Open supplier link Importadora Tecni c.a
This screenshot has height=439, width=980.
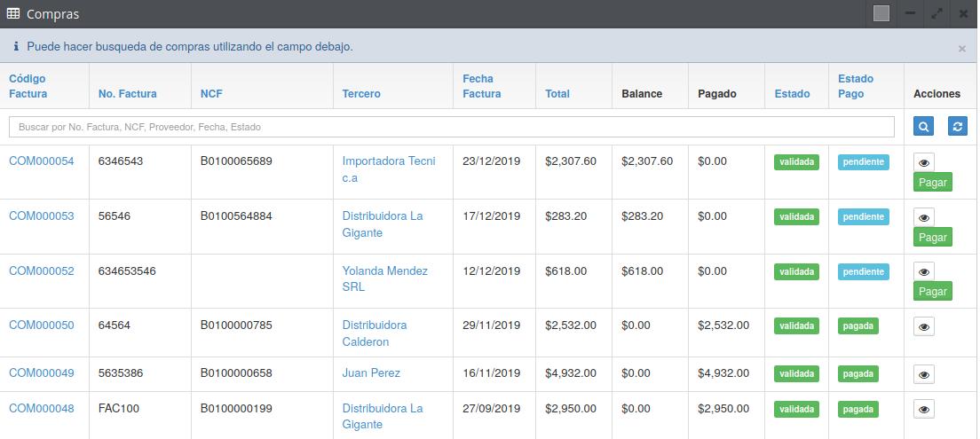tap(389, 169)
